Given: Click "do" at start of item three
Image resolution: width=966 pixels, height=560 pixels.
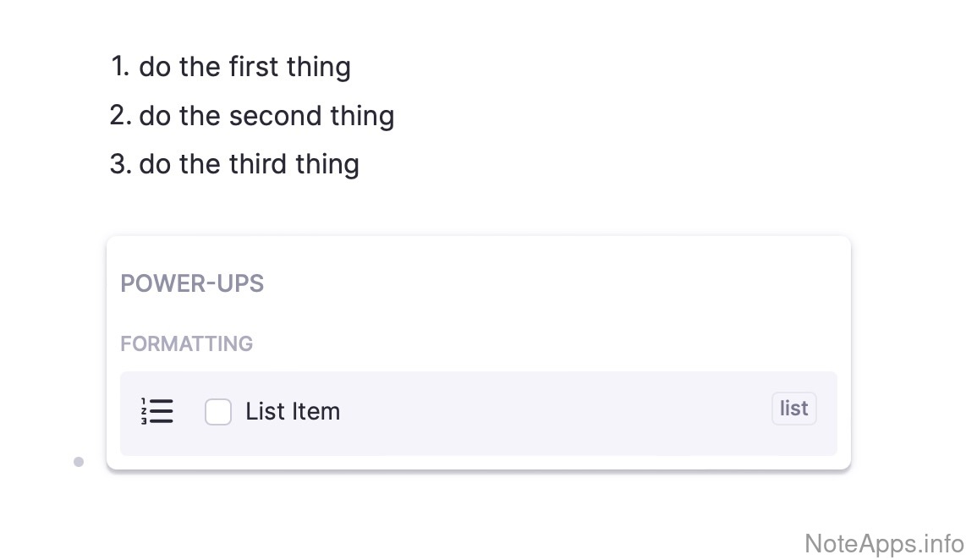Looking at the screenshot, I should click(155, 164).
